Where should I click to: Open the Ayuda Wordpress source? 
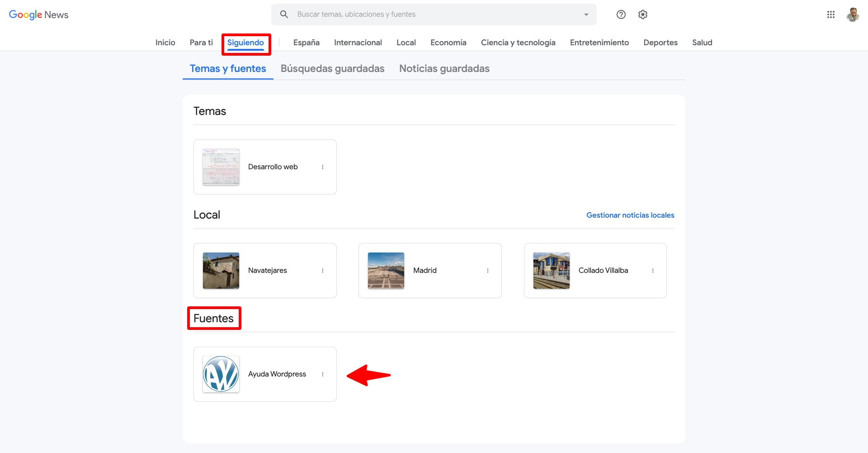[277, 374]
